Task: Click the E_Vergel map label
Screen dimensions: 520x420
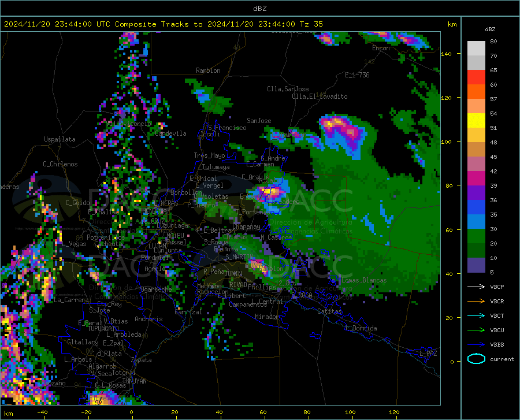Action: 209,185
